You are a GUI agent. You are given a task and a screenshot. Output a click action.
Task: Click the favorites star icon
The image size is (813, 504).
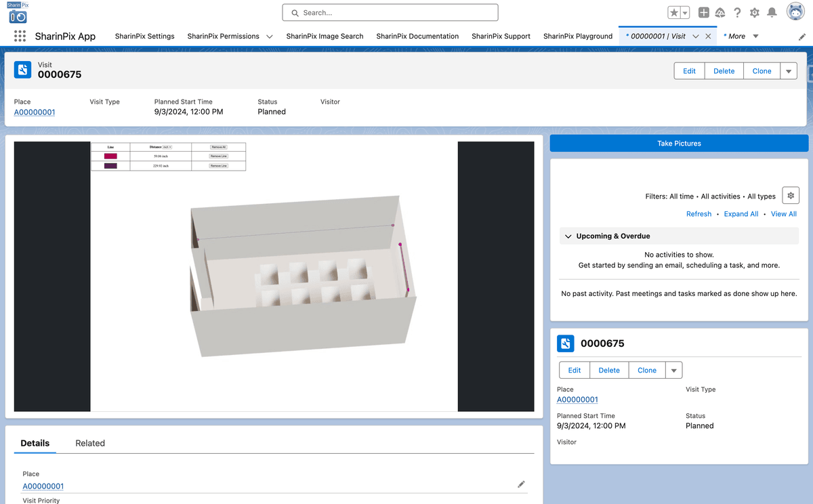[x=673, y=13]
